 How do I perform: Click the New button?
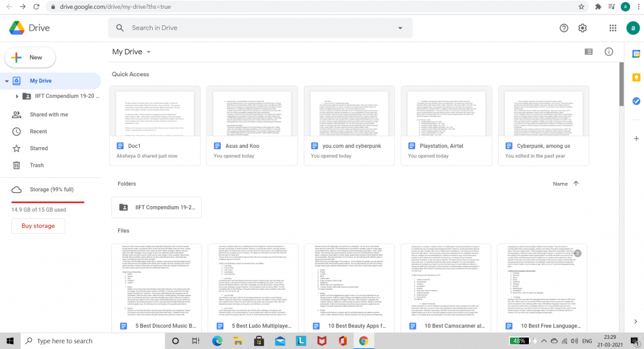click(x=30, y=57)
